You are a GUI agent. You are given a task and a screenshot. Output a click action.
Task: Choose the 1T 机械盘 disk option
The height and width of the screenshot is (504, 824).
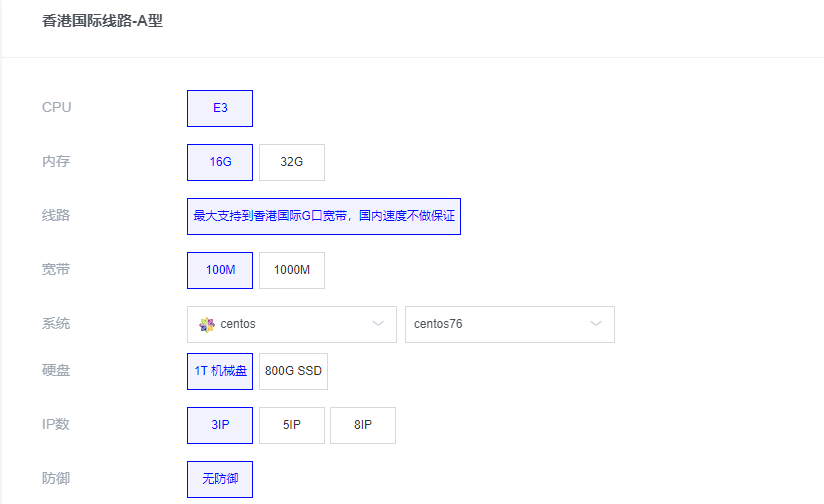point(220,371)
